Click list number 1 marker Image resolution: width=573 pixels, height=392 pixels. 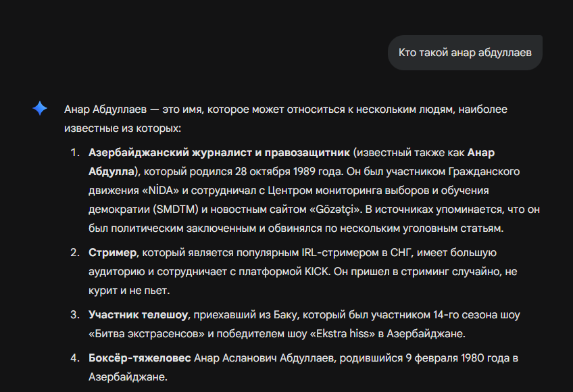coord(75,152)
